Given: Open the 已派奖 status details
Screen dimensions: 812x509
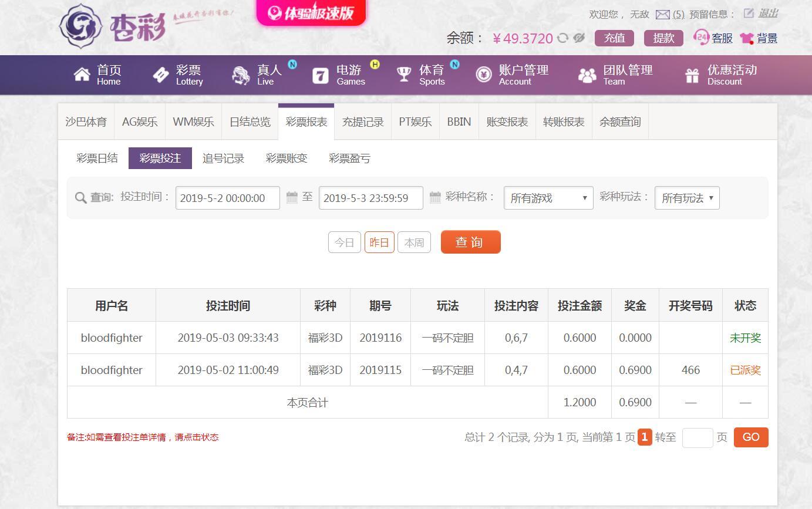Looking at the screenshot, I should [746, 370].
